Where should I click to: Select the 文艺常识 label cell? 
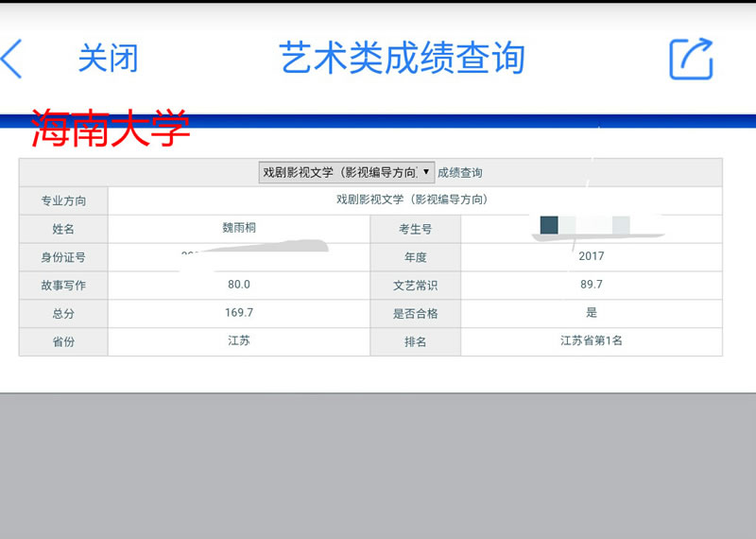point(415,286)
